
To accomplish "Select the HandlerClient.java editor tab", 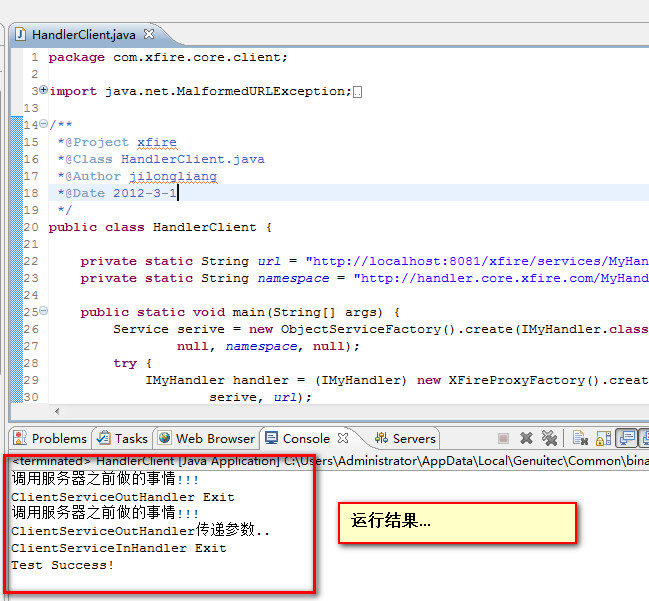I will pyautogui.click(x=84, y=35).
